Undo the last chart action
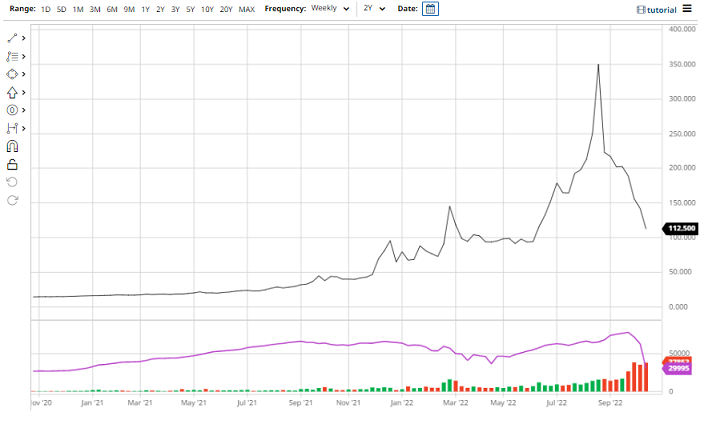The width and height of the screenshot is (704, 428). tap(12, 182)
